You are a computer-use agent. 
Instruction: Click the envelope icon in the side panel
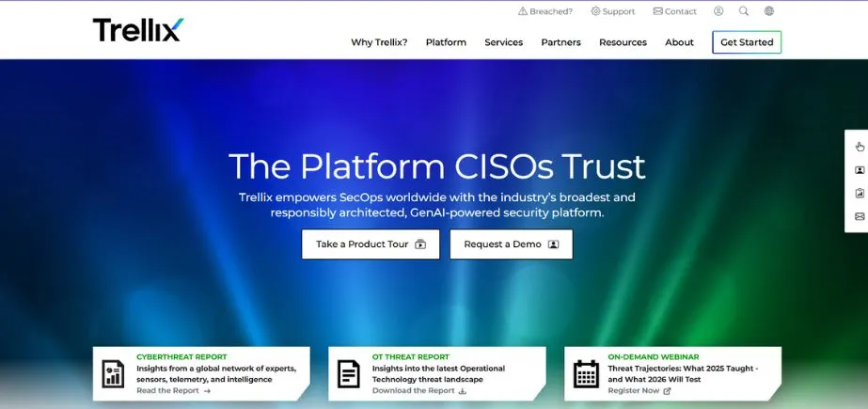click(860, 216)
